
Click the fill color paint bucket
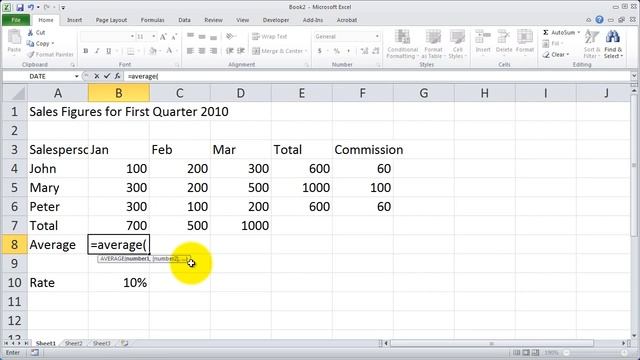point(153,51)
